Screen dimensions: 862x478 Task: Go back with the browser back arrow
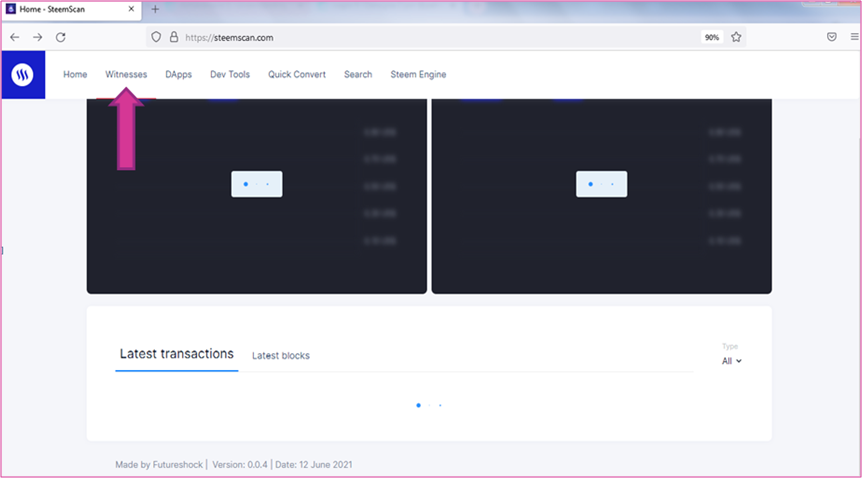(15, 37)
